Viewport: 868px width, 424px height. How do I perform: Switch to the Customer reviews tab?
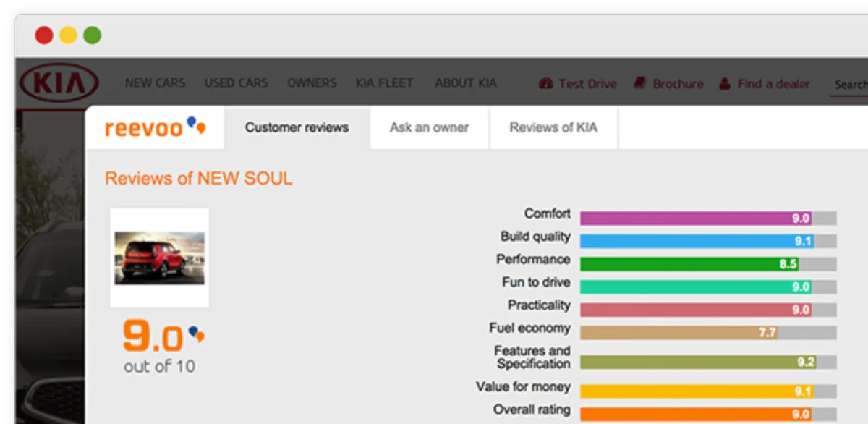[297, 128]
